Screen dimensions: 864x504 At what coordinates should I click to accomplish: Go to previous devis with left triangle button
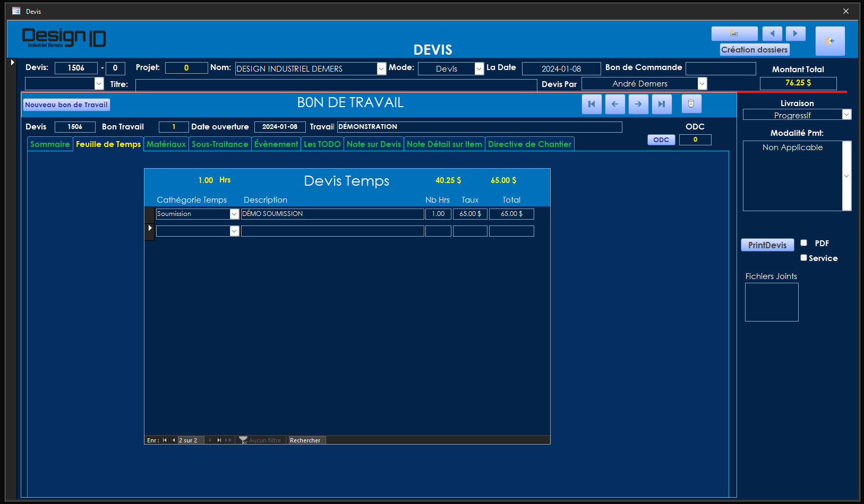[x=772, y=33]
